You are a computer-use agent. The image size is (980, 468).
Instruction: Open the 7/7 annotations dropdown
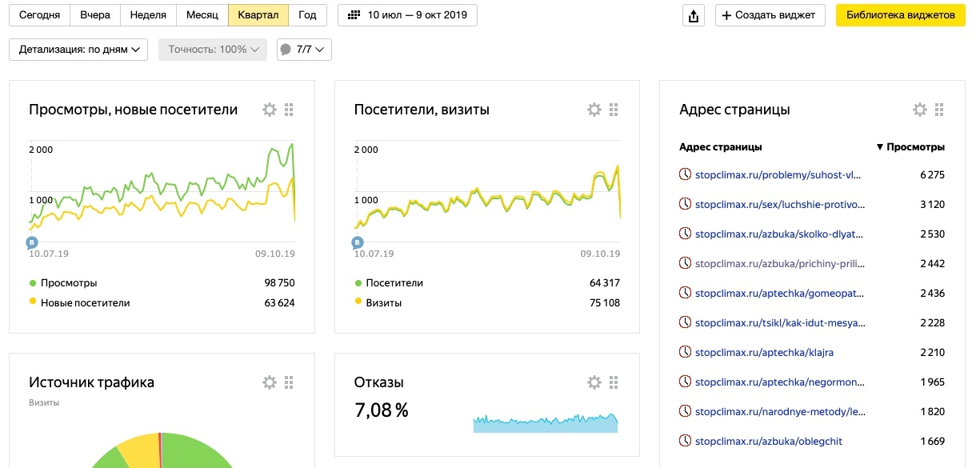coord(304,50)
